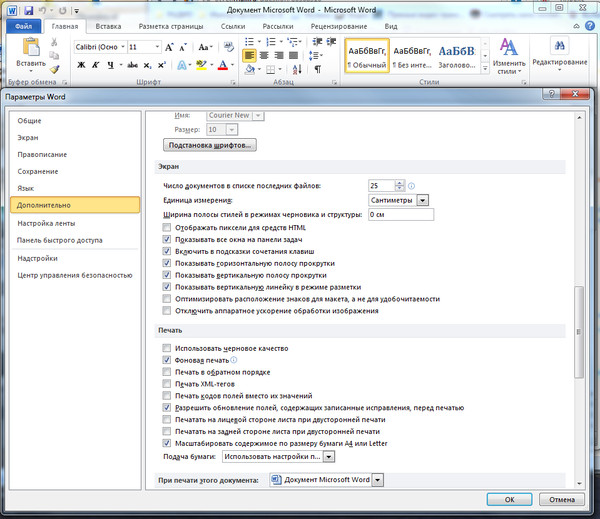
Task: Switch to the Ссылки ribbon tab
Action: point(233,26)
